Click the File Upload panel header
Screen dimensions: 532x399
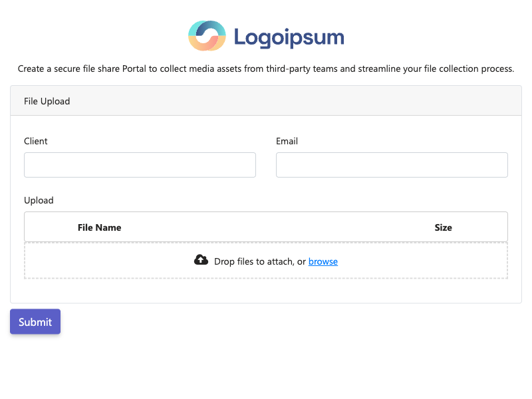[x=47, y=101]
